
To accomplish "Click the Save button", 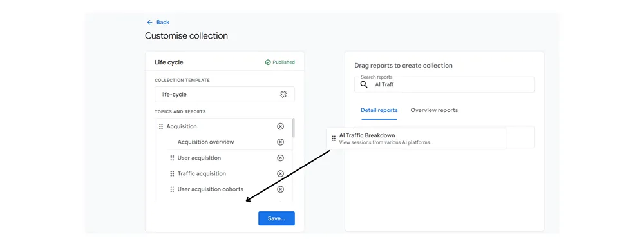I will click(x=276, y=218).
